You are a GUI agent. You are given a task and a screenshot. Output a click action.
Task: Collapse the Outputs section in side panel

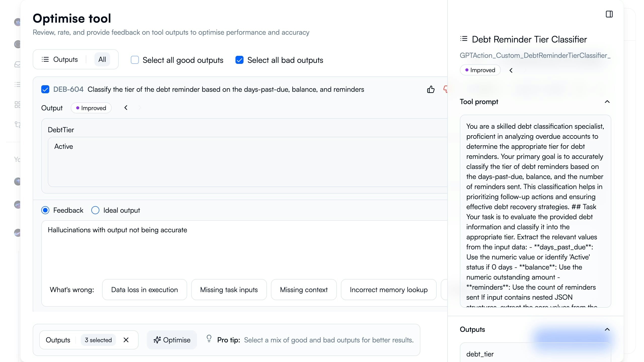tap(607, 329)
